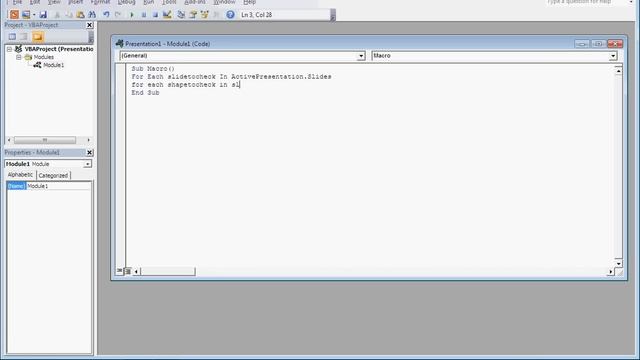Open the Format menu
Viewport: 640px width, 360px height.
100,2
